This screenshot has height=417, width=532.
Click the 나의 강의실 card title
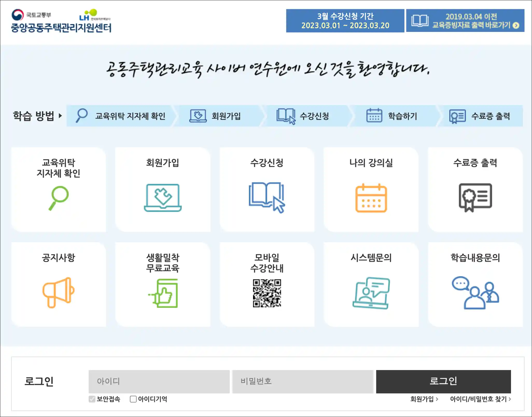371,163
